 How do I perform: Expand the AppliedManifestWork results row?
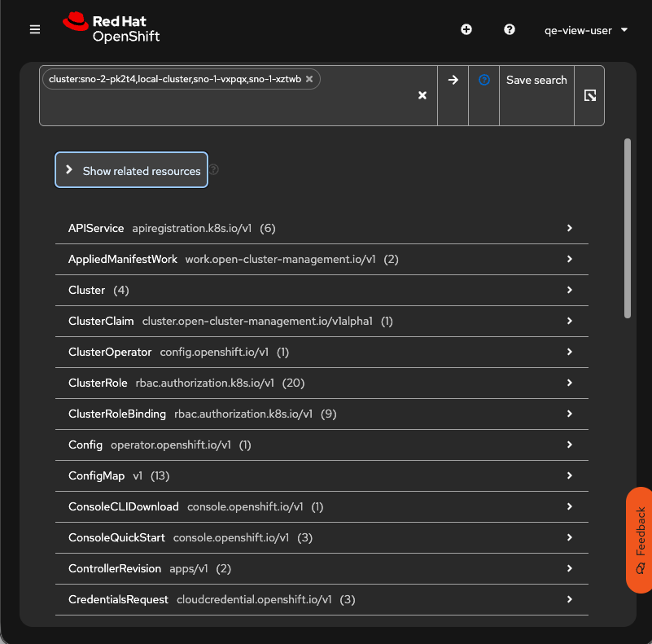pyautogui.click(x=322, y=259)
